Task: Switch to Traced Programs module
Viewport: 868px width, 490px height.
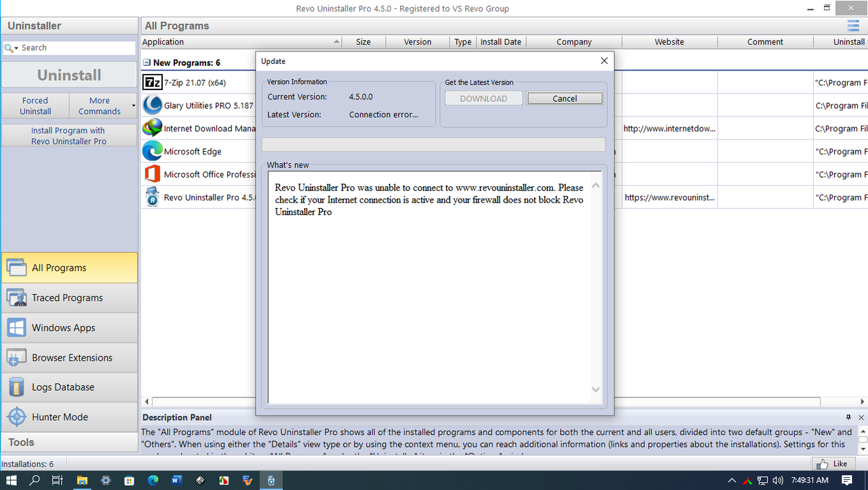Action: (69, 298)
